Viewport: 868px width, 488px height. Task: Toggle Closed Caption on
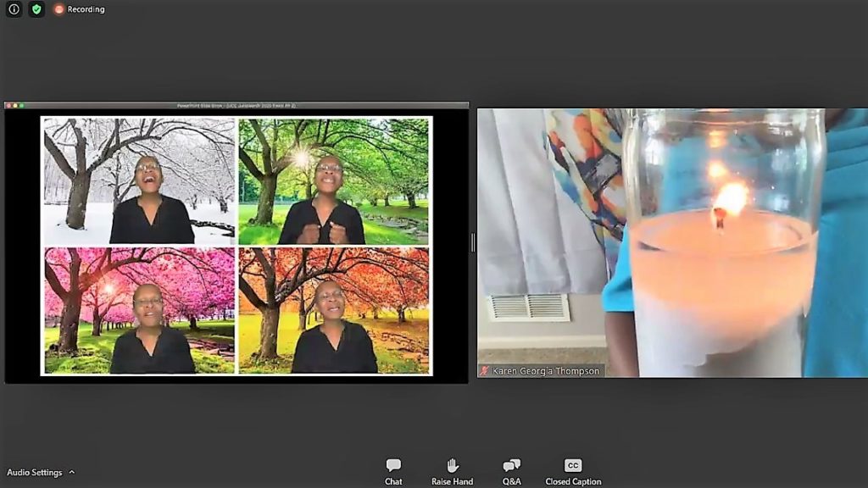[x=573, y=472]
